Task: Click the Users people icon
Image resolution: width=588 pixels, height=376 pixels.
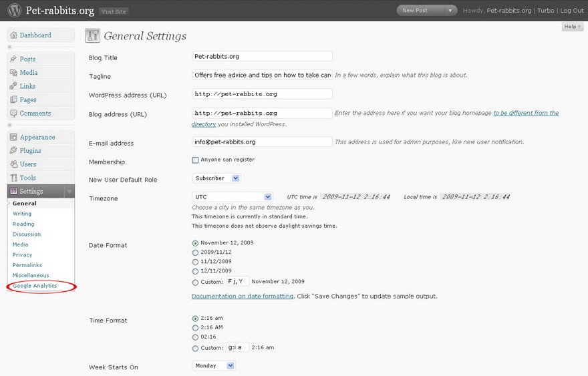Action: 14,164
